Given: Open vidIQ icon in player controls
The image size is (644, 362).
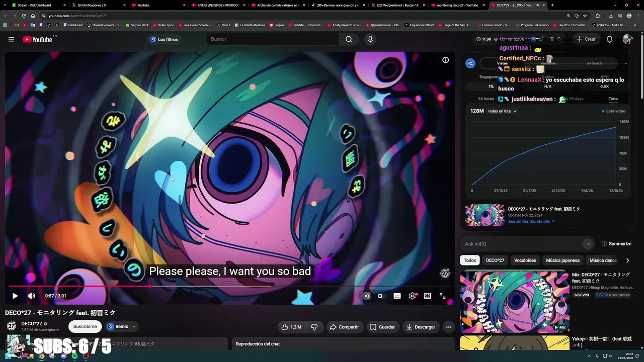Looking at the screenshot, I should coord(367,296).
